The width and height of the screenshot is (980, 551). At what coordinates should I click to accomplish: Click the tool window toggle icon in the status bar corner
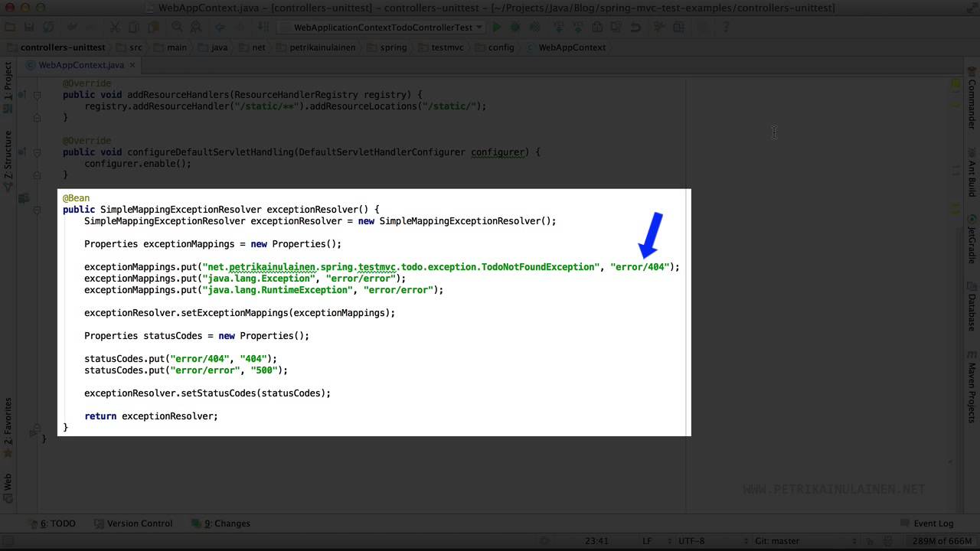(8, 541)
